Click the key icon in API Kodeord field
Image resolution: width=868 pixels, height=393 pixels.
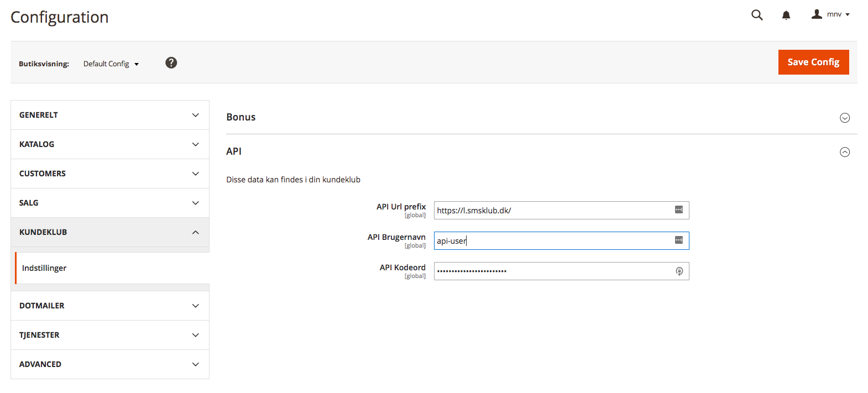click(679, 271)
